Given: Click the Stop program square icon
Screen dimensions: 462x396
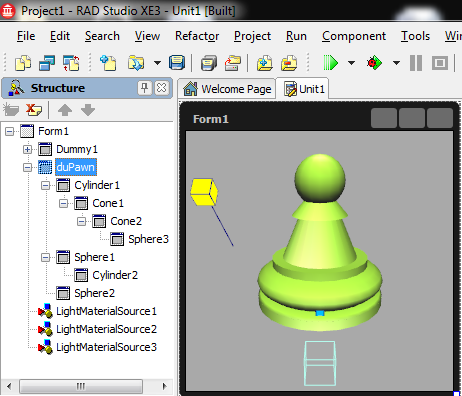Looking at the screenshot, I should (440, 63).
